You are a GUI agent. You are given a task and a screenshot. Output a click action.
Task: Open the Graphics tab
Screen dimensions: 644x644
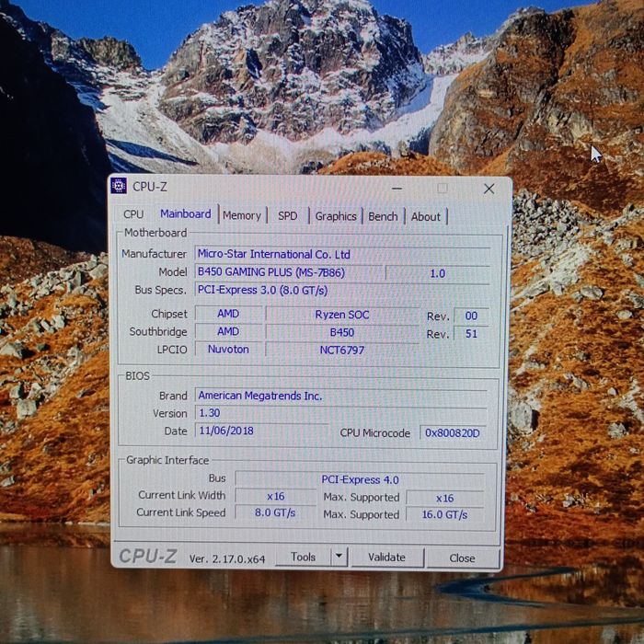pos(336,216)
